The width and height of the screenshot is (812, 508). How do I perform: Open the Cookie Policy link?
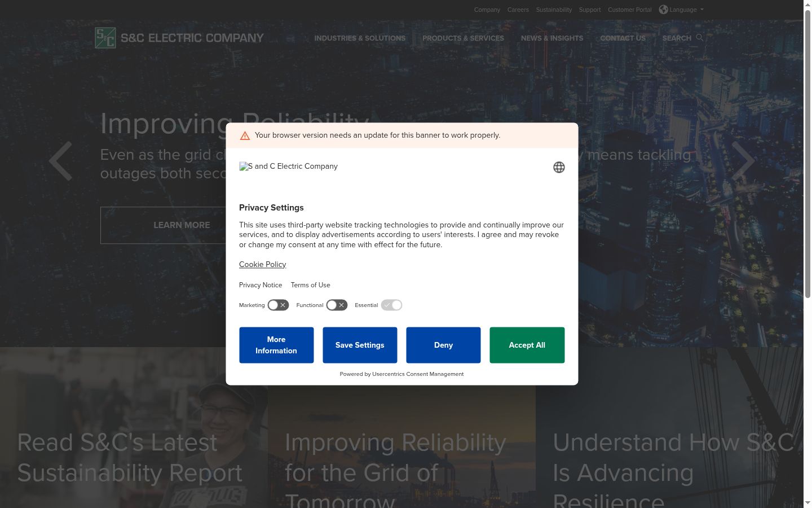point(262,264)
